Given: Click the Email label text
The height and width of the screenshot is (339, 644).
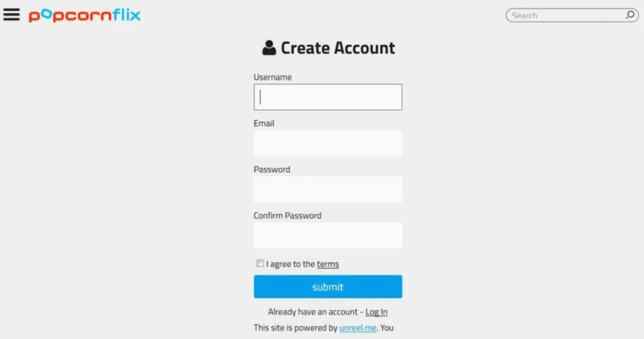Looking at the screenshot, I should pos(264,123).
